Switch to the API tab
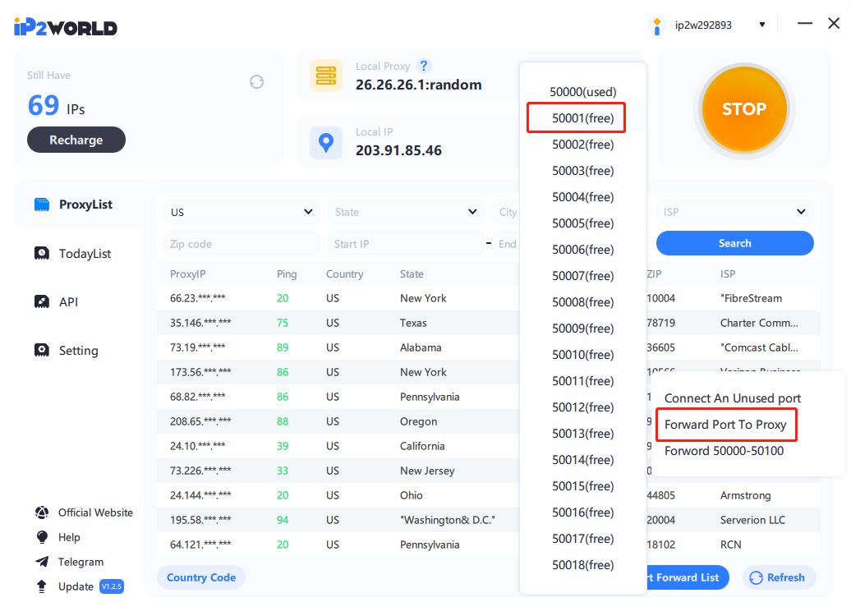The image size is (851, 616). [x=68, y=301]
